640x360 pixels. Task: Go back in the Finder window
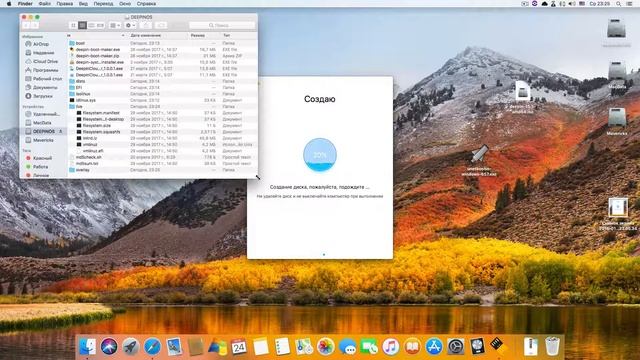click(27, 25)
